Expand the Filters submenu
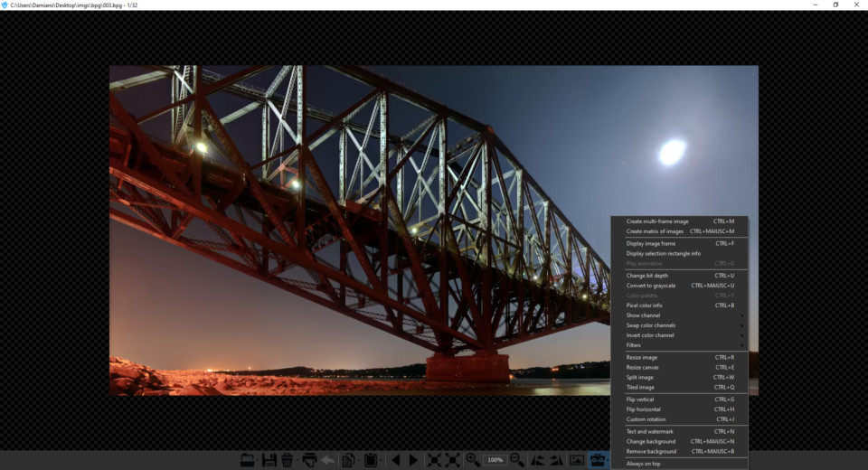 (x=633, y=345)
